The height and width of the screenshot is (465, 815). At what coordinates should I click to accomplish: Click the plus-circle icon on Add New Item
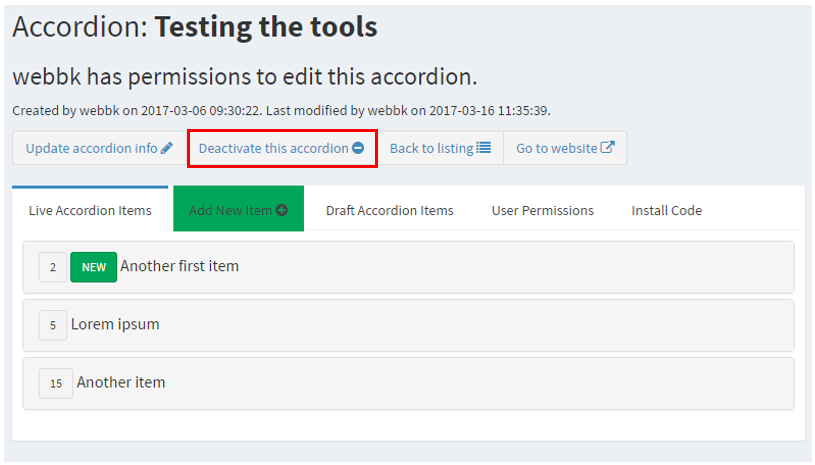282,210
